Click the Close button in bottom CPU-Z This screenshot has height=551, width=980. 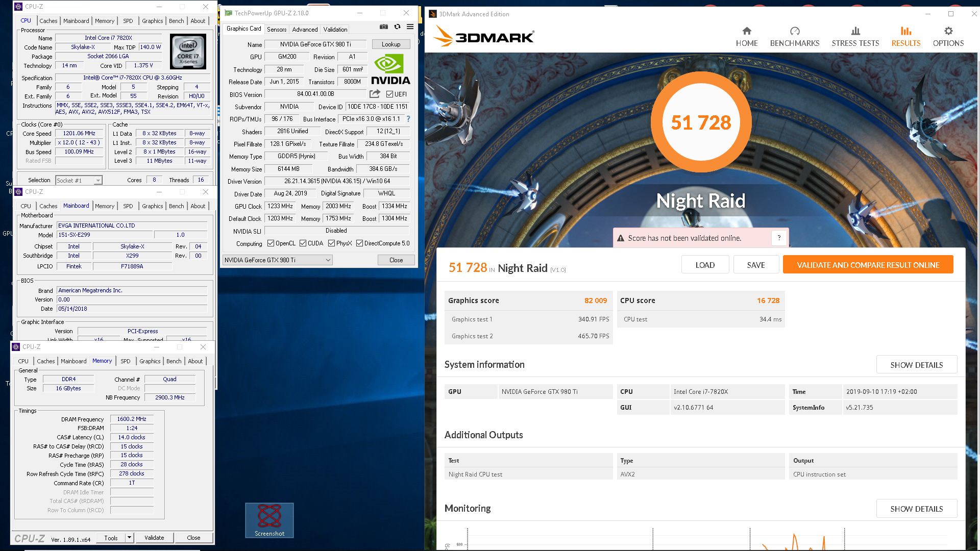(x=193, y=538)
